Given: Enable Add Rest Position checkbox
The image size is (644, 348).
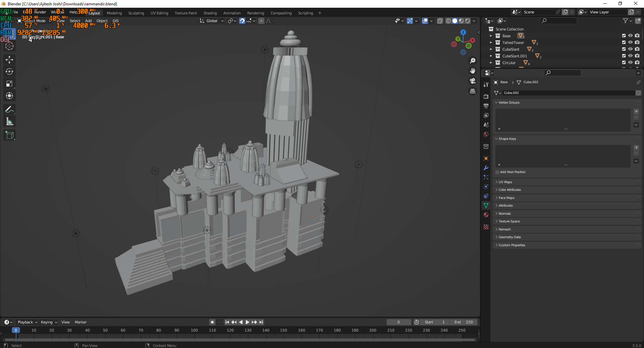Looking at the screenshot, I should tap(497, 172).
